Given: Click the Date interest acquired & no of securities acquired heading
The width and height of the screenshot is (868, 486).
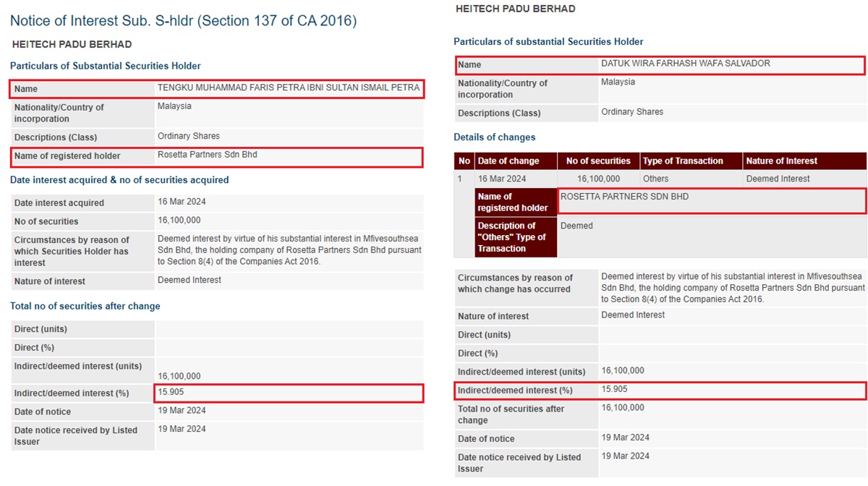Looking at the screenshot, I should [x=119, y=180].
